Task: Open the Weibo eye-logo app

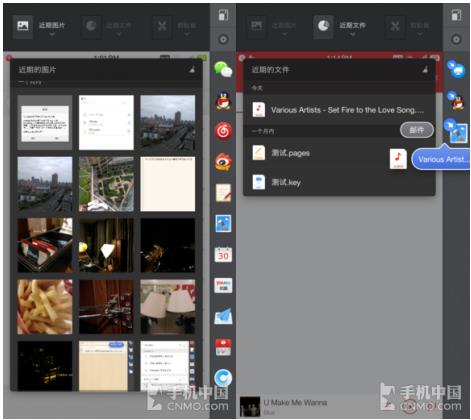Action: click(223, 162)
